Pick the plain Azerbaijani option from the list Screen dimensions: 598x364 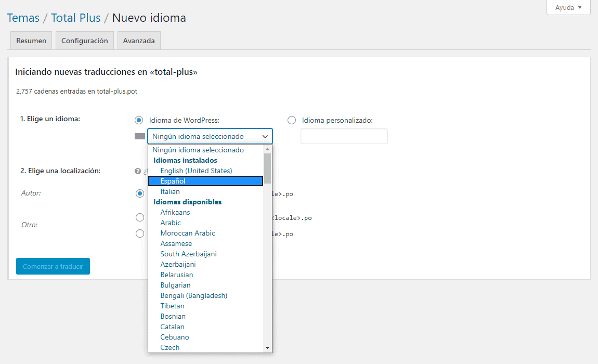click(x=205, y=264)
